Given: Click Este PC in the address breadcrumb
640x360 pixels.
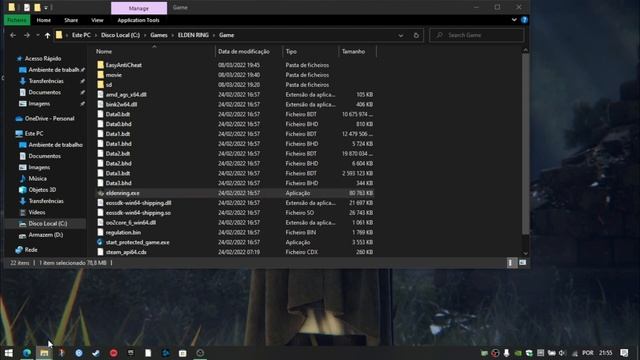Looking at the screenshot, I should click(x=81, y=36).
